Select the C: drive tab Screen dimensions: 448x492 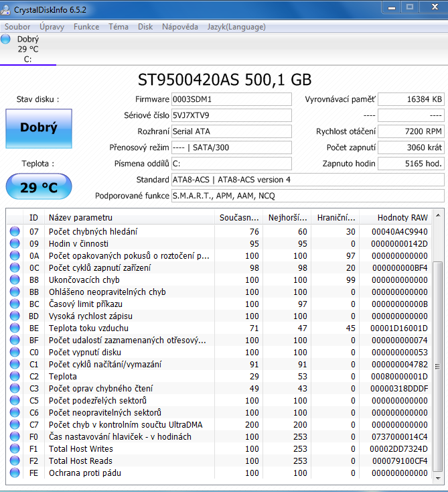click(x=28, y=49)
